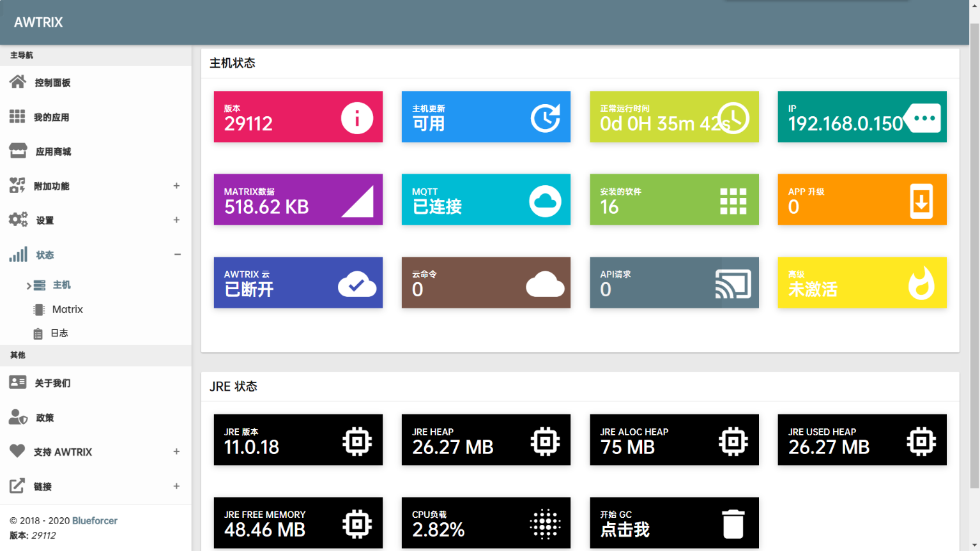Click the dotted circle icon on CPU负载 card
980x551 pixels.
click(x=545, y=524)
